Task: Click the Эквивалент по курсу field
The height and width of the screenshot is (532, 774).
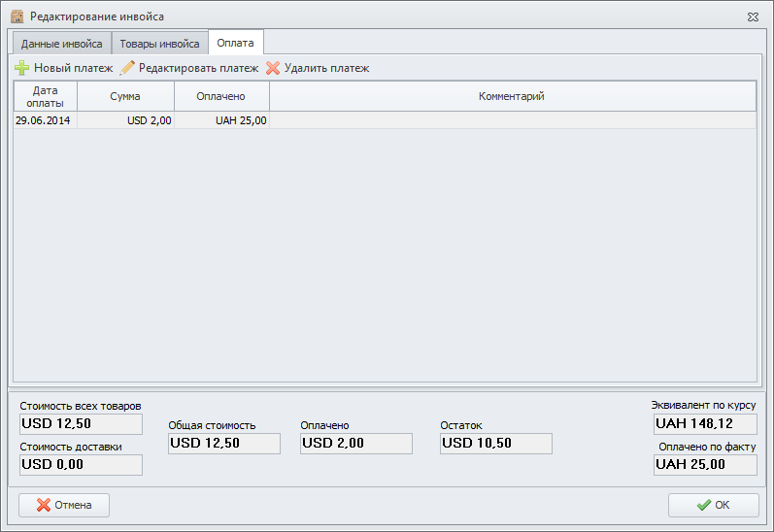Action: [705, 423]
